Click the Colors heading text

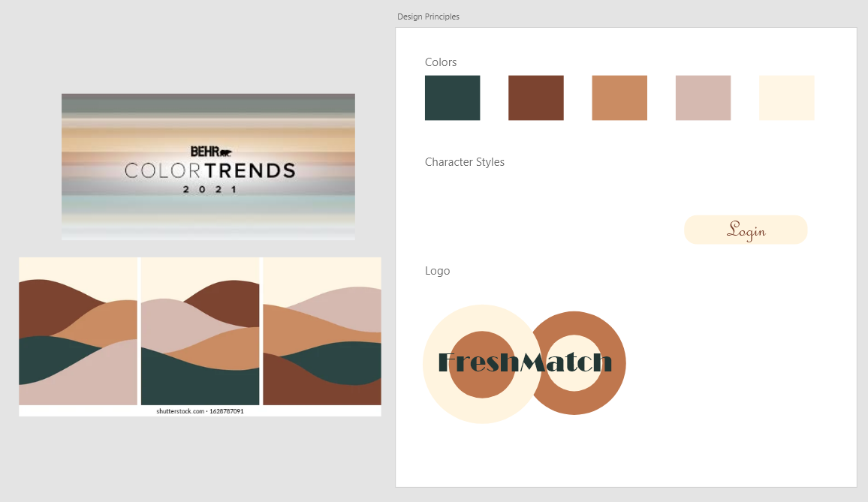[x=441, y=62]
